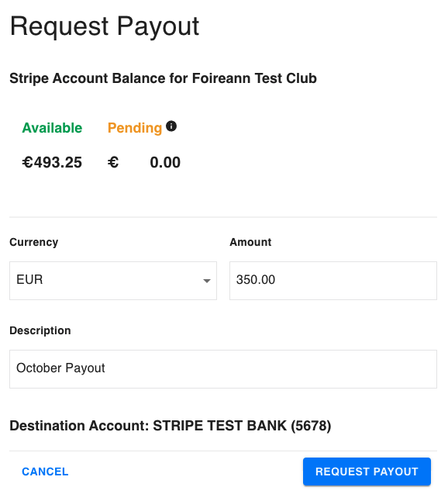Cancel the payout request

45,472
